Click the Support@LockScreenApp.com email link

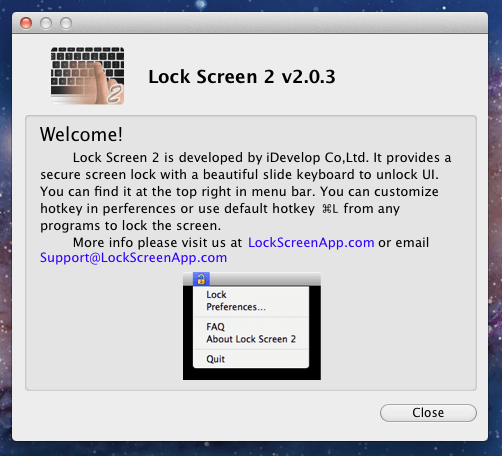click(x=133, y=257)
